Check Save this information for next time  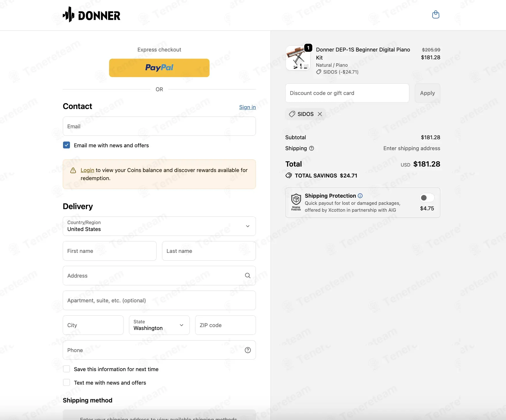point(66,369)
